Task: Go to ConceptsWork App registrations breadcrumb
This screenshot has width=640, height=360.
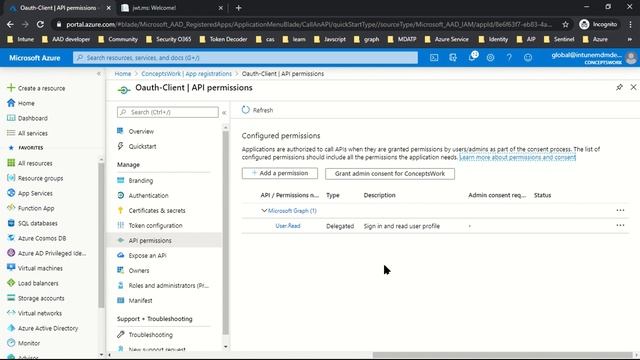Action: tap(187, 73)
